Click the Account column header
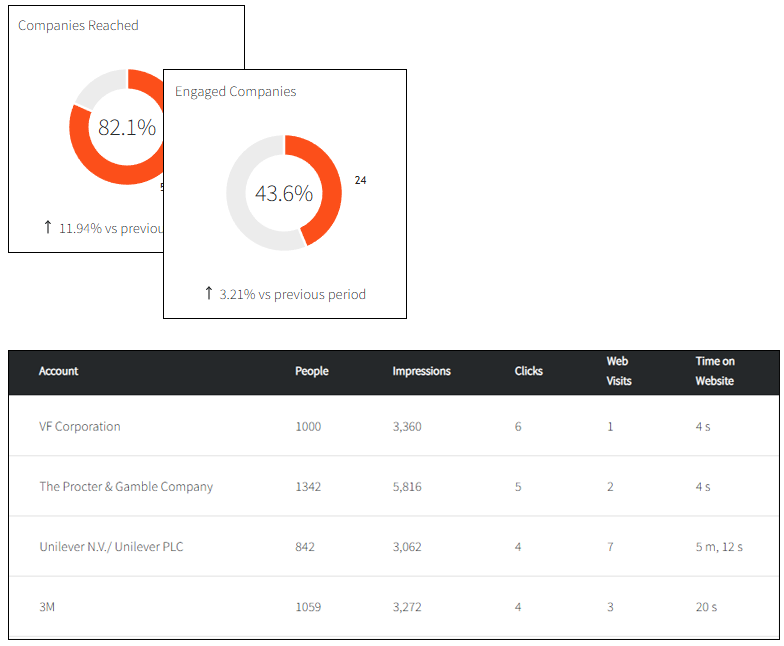Image resolution: width=784 pixels, height=646 pixels. pos(58,371)
